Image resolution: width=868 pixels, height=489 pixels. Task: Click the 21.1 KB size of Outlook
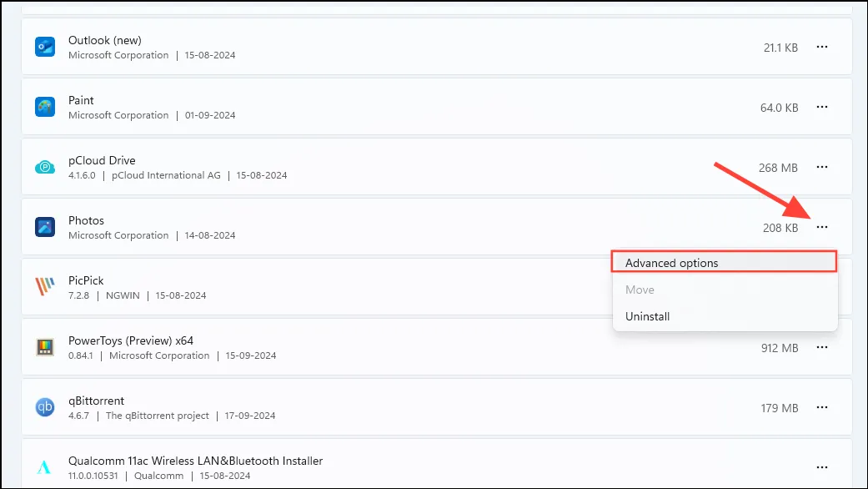click(780, 48)
